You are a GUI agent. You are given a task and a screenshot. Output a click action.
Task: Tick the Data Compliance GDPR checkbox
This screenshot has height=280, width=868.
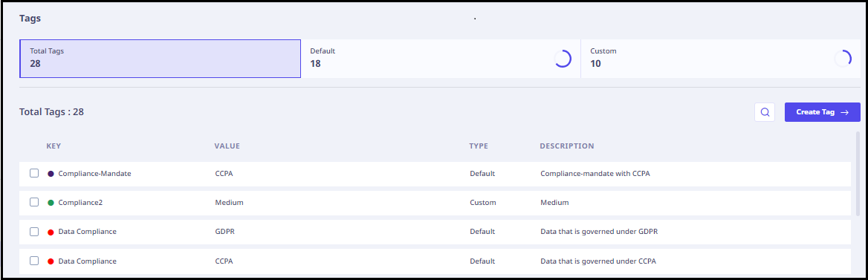click(34, 231)
